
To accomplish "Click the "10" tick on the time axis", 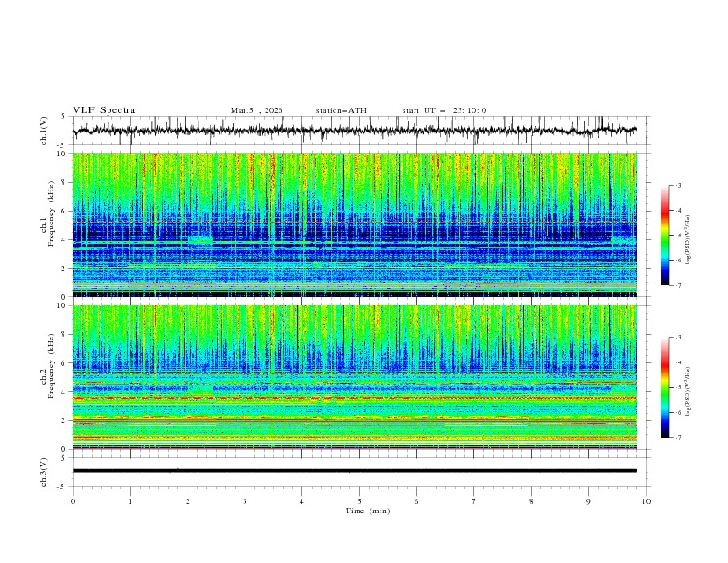I will coord(646,501).
